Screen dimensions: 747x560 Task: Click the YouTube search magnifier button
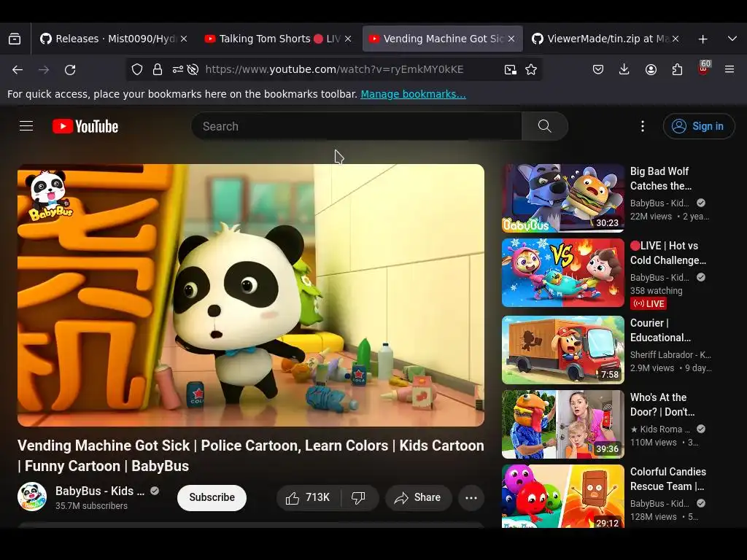click(544, 126)
